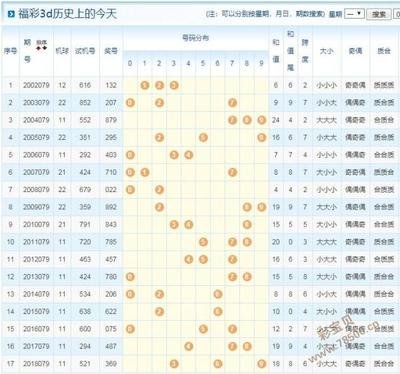Click prize number 132 in row 2002079
Viewport: 400px width, 374px height.
[111, 85]
